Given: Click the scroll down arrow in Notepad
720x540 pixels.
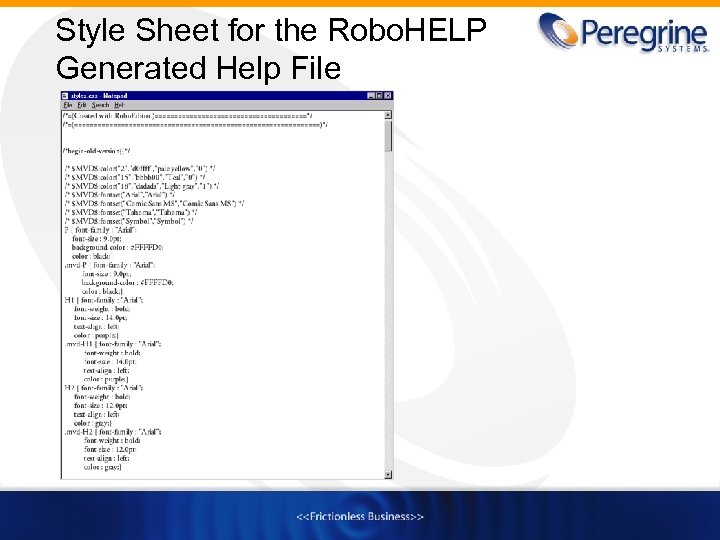Looking at the screenshot, I should coord(388,474).
